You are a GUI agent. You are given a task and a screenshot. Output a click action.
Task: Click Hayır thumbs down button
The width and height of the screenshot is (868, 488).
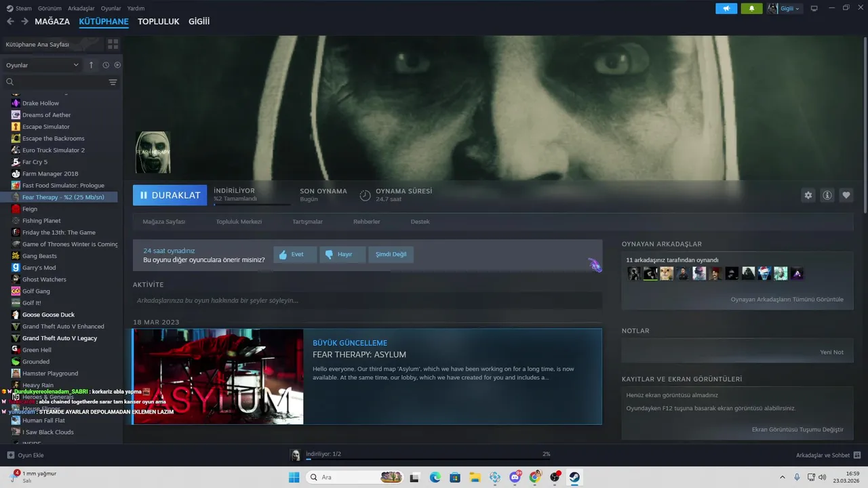click(x=342, y=254)
